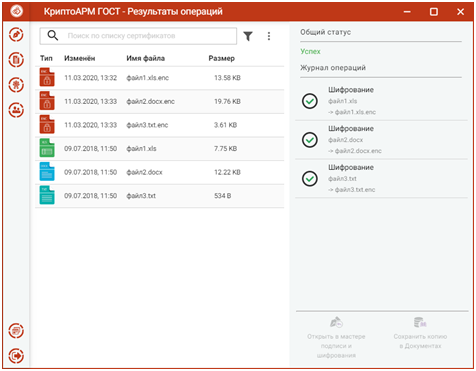Select file name 'файл2.docx.enc' in list
This screenshot has width=476, height=371.
coord(151,101)
